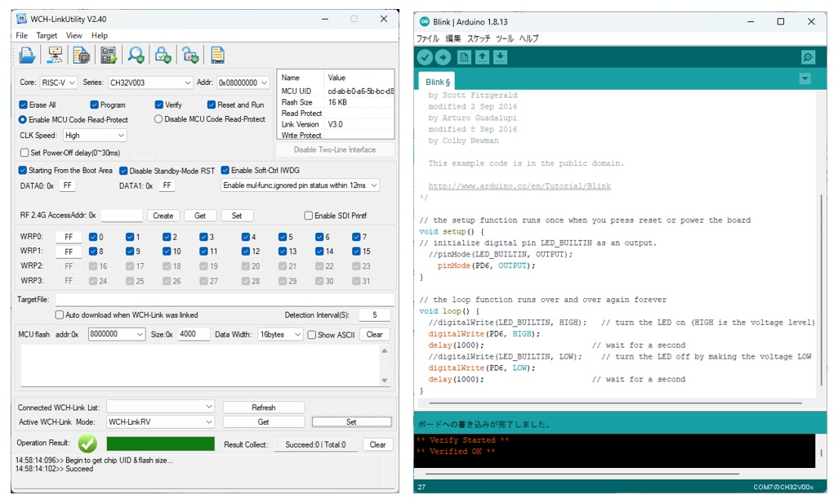Create a new Arduino sketch
The height and width of the screenshot is (504, 838).
(464, 57)
